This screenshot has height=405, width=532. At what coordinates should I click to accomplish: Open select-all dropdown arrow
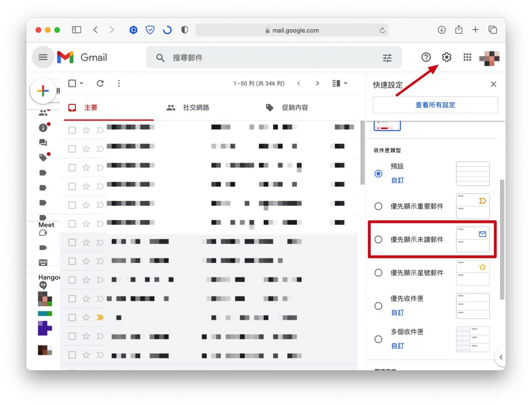[x=82, y=83]
